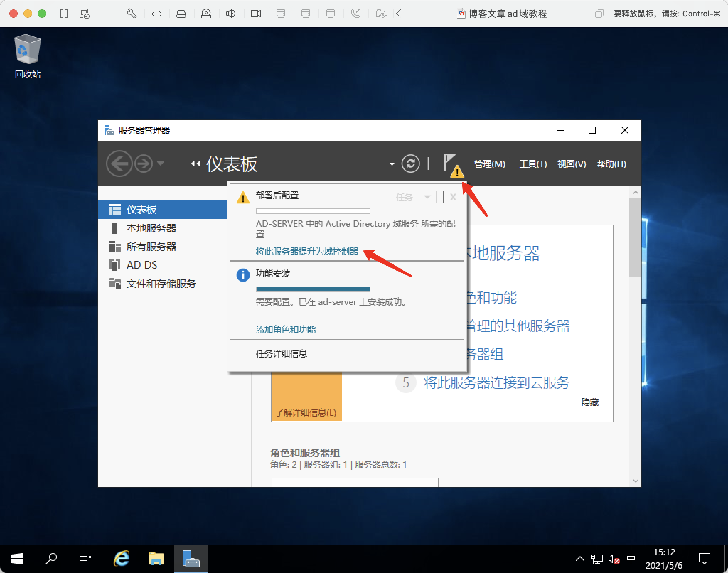
Task: Click the back navigation arrow
Action: pos(119,164)
